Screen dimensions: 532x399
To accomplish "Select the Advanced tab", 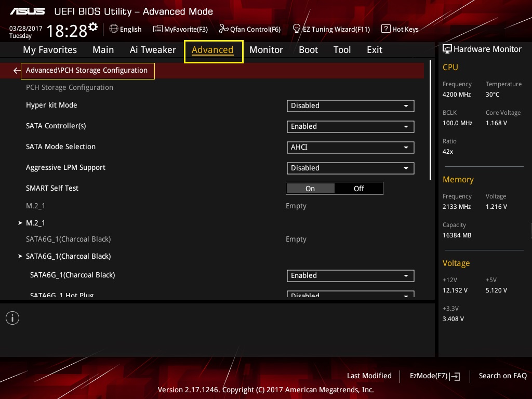I will tap(212, 50).
